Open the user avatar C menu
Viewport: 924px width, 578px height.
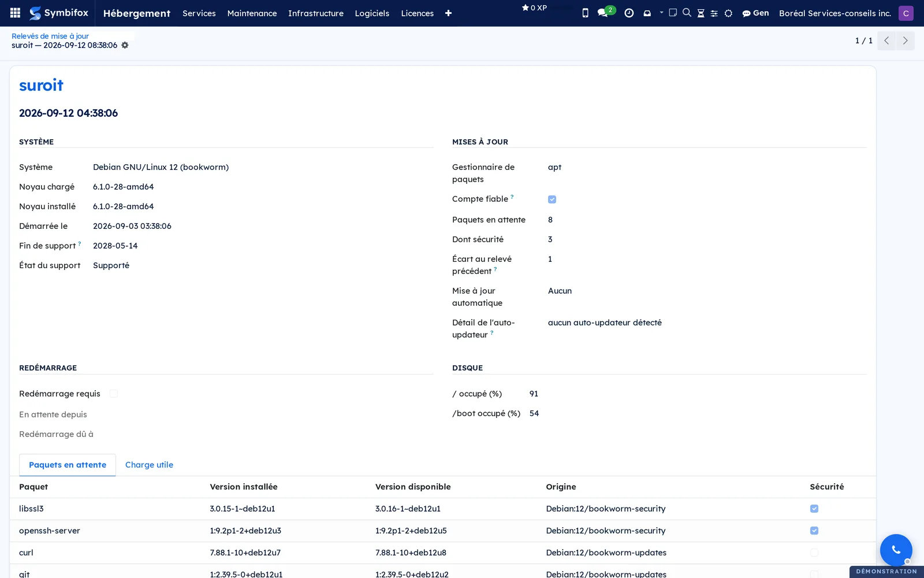tap(906, 13)
